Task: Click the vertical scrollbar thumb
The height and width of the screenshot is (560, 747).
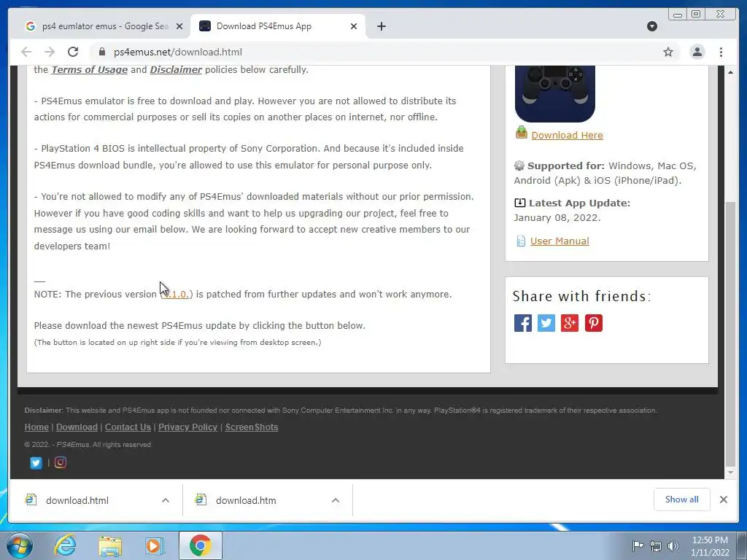Action: point(730,333)
